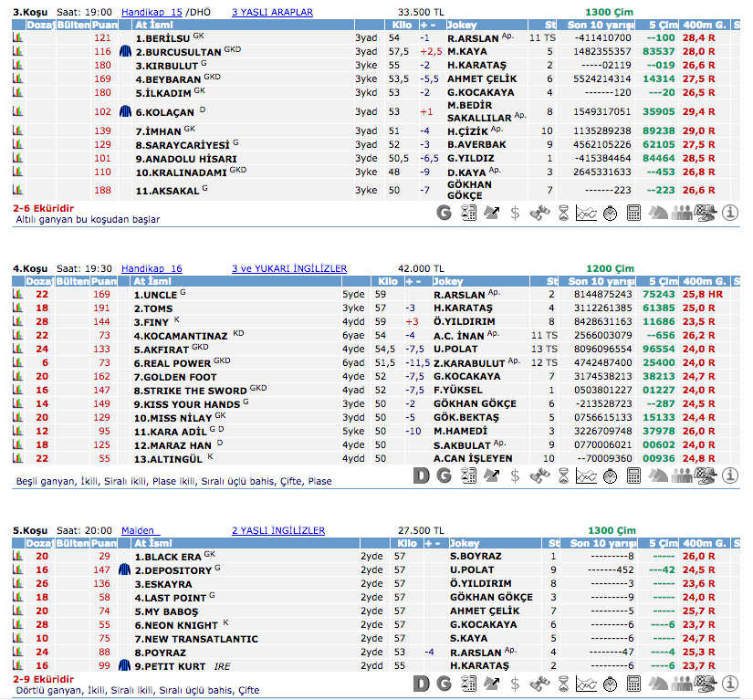Click the Maiden link in race 5

(x=141, y=530)
